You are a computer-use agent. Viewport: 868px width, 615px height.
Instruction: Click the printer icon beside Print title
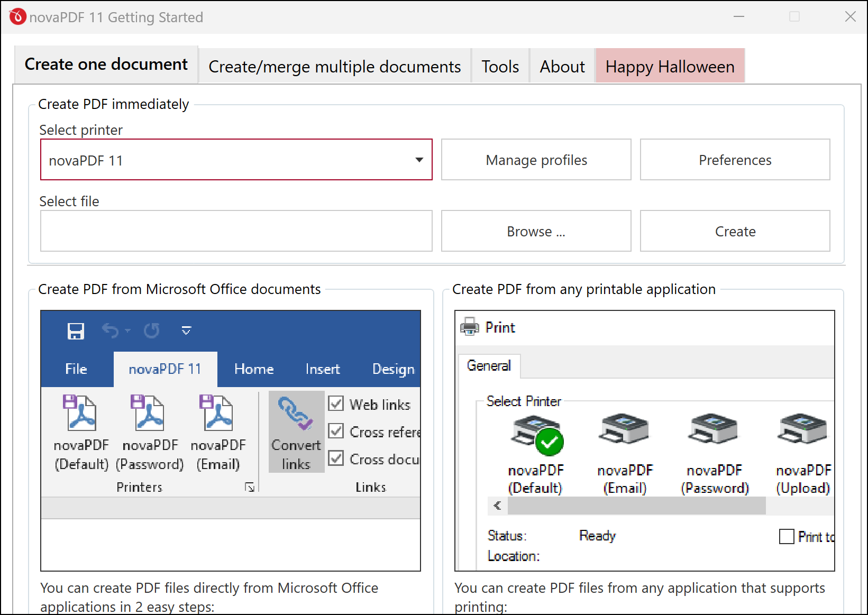(x=470, y=327)
